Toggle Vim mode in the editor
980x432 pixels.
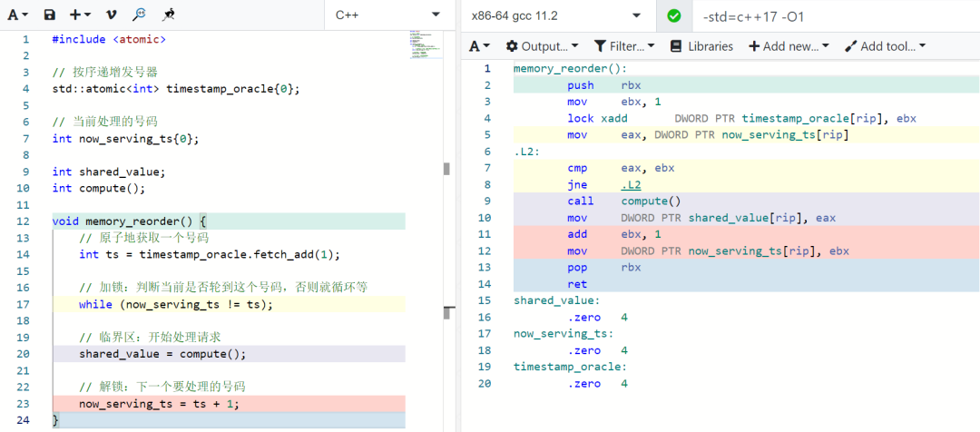click(x=111, y=15)
